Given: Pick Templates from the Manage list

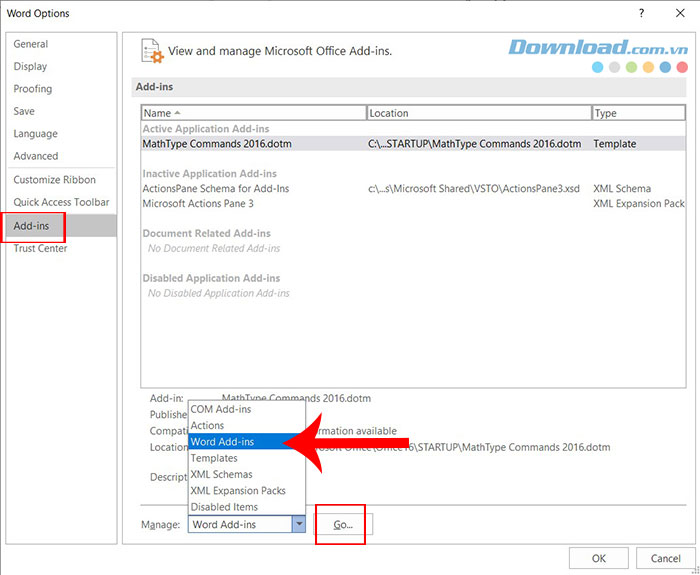Looking at the screenshot, I should [214, 458].
